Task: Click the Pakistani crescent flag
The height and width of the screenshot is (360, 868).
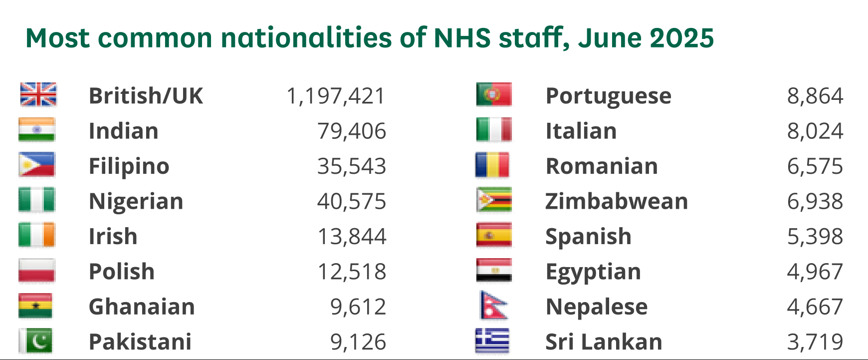Action: [x=35, y=341]
